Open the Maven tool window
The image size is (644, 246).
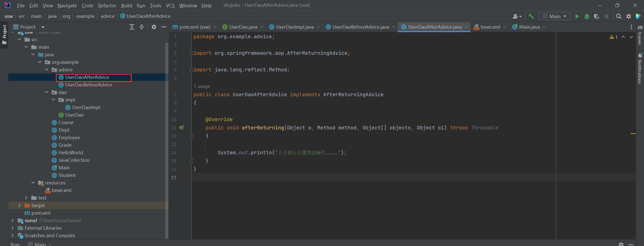tap(640, 35)
